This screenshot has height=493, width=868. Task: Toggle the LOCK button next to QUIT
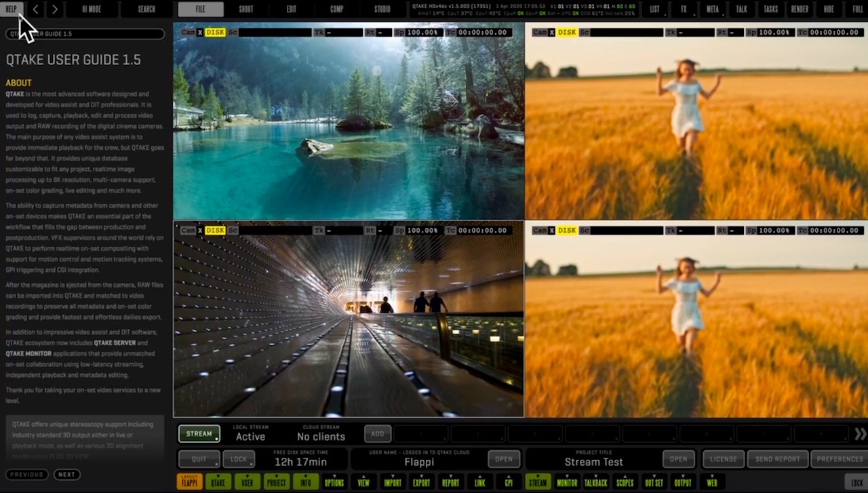point(239,459)
